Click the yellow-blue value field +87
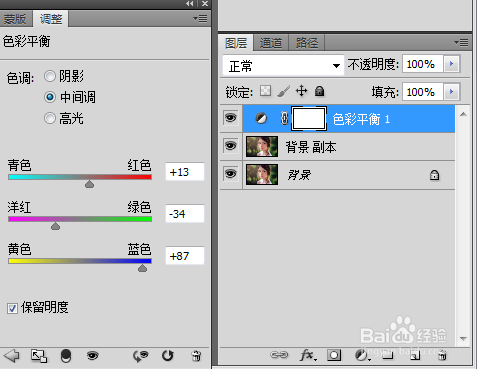 coord(185,256)
